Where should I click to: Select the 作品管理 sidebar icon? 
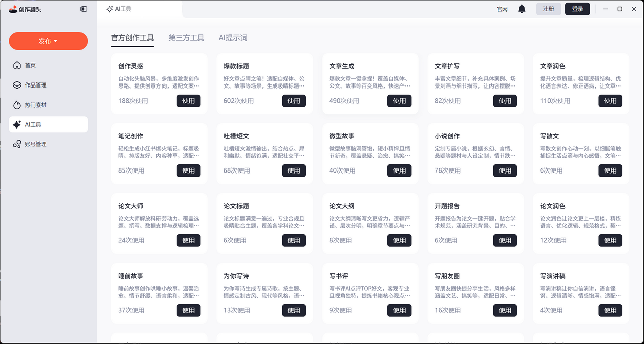pyautogui.click(x=18, y=84)
